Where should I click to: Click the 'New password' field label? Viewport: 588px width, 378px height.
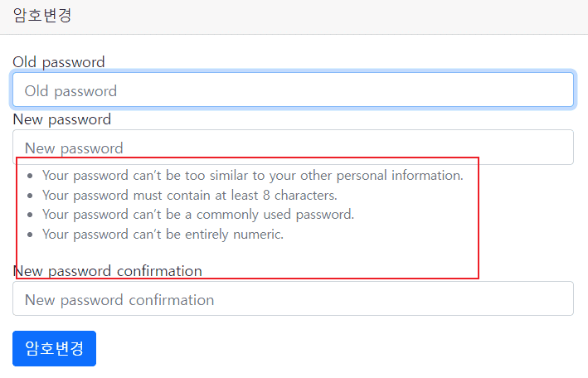point(62,119)
